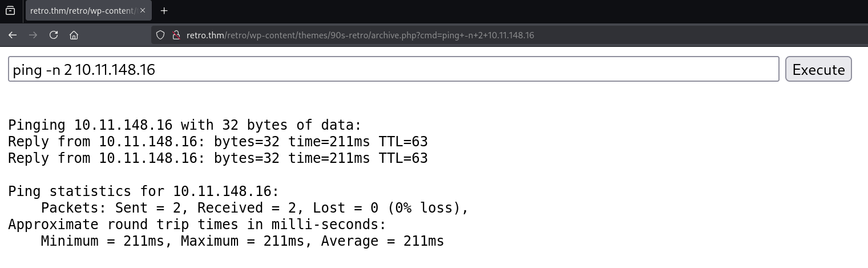Click the second 'Reply from' output line
The image size is (868, 268).
pyautogui.click(x=217, y=158)
